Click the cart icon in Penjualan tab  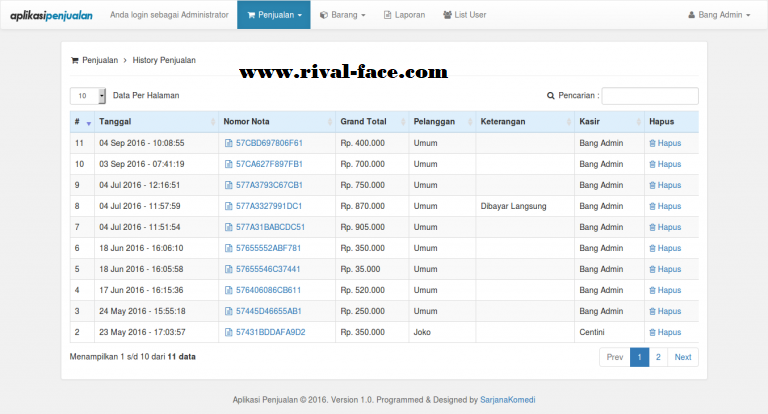point(251,15)
